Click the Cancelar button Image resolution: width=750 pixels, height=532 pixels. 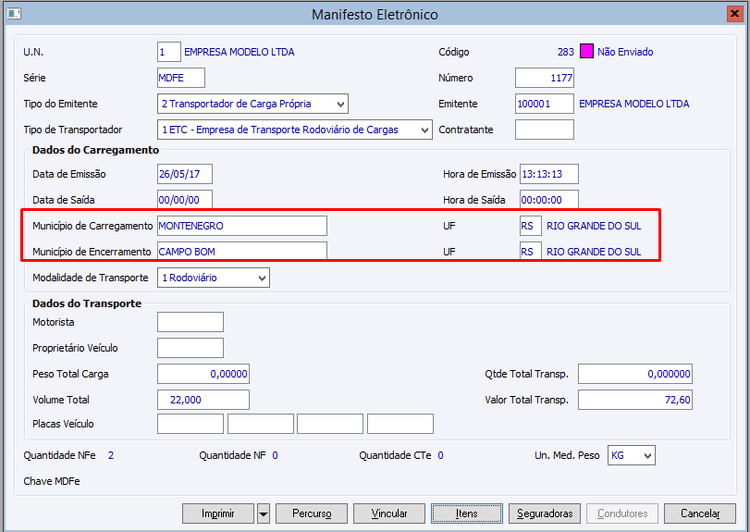coord(700,514)
